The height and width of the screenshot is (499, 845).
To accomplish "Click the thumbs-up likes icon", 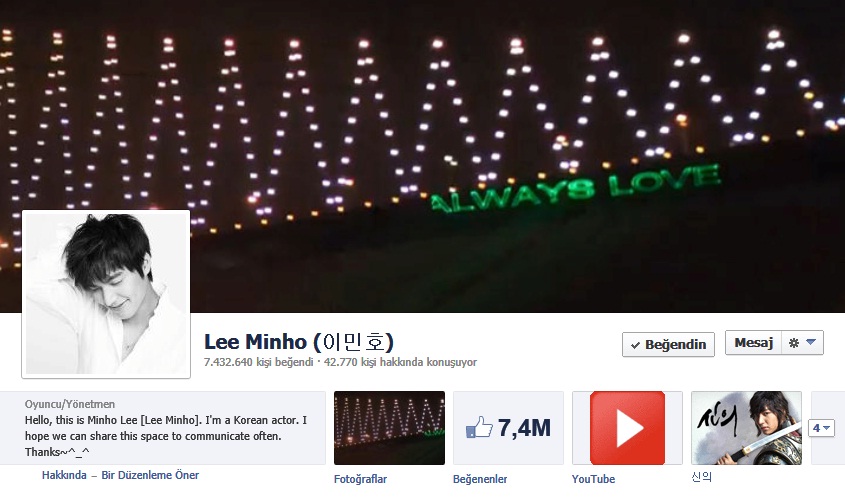I will click(x=479, y=427).
